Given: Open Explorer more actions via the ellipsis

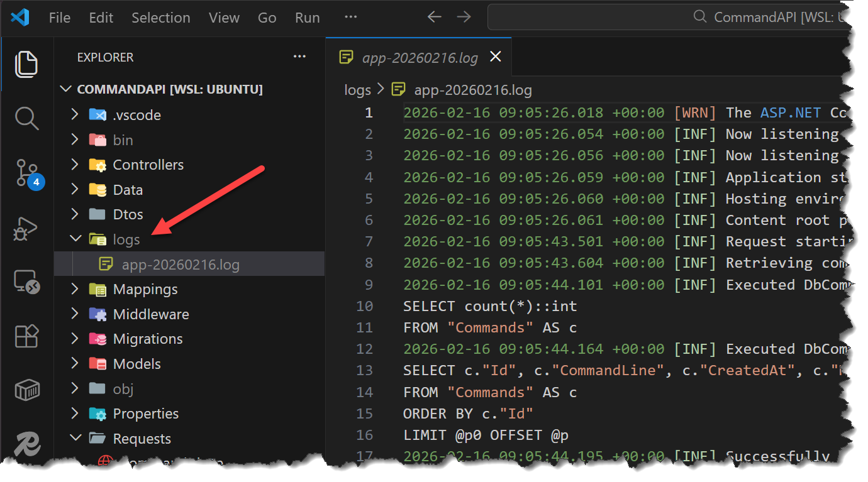Looking at the screenshot, I should pyautogui.click(x=299, y=57).
